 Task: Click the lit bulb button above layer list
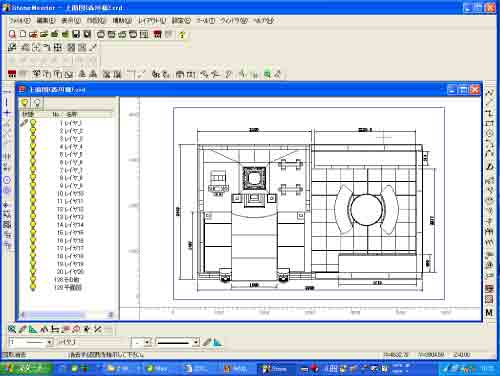24,103
